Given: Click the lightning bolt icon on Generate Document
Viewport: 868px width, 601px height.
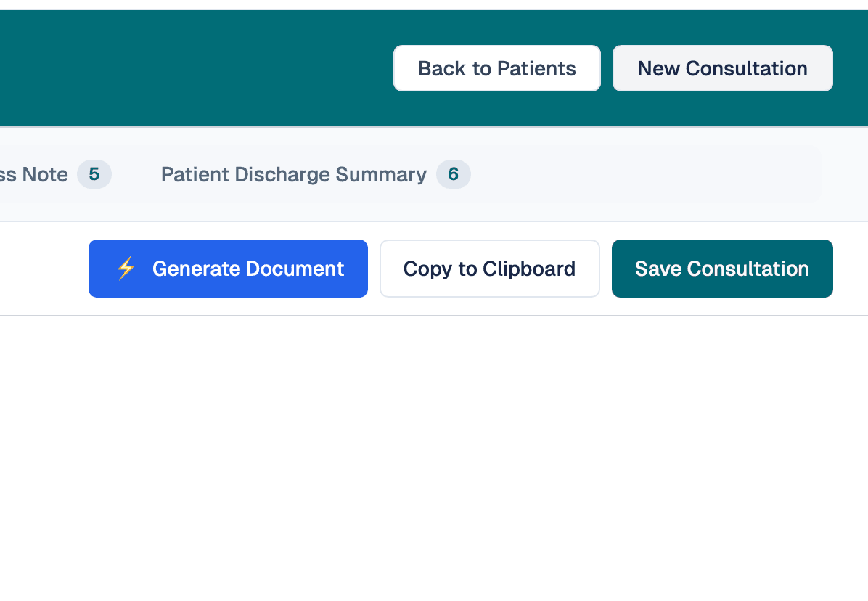Looking at the screenshot, I should click(x=126, y=269).
